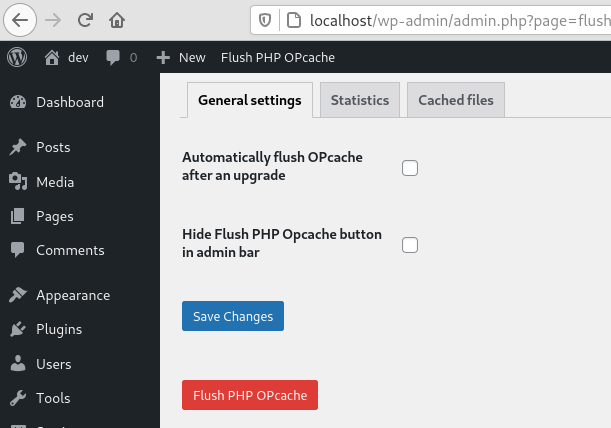The height and width of the screenshot is (428, 611).
Task: Click the Posts pushpin icon
Action: (18, 147)
